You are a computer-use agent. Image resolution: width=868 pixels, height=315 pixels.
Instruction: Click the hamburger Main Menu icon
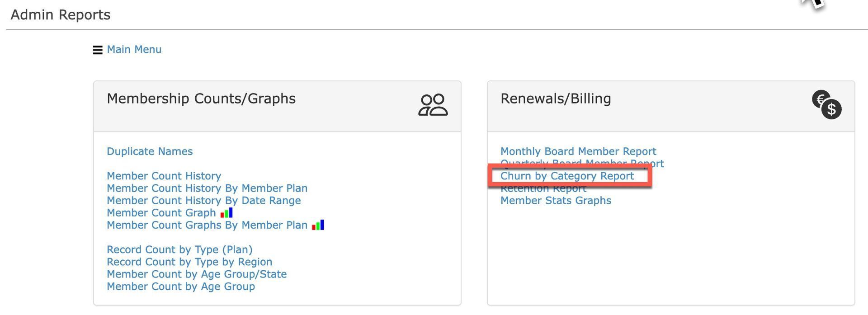[98, 50]
